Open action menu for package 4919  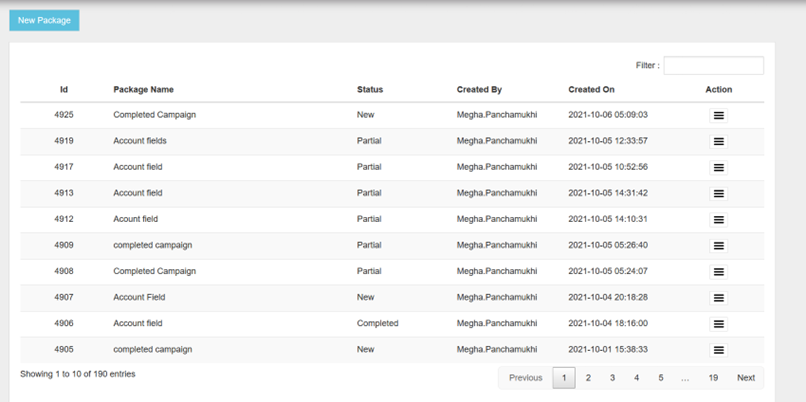pyautogui.click(x=718, y=142)
